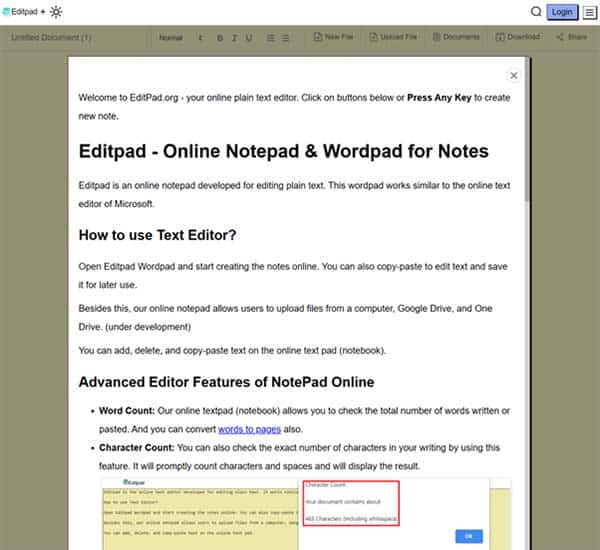Screen dimensions: 600x550
Task: Click the character count screenshot image
Action: (307, 514)
